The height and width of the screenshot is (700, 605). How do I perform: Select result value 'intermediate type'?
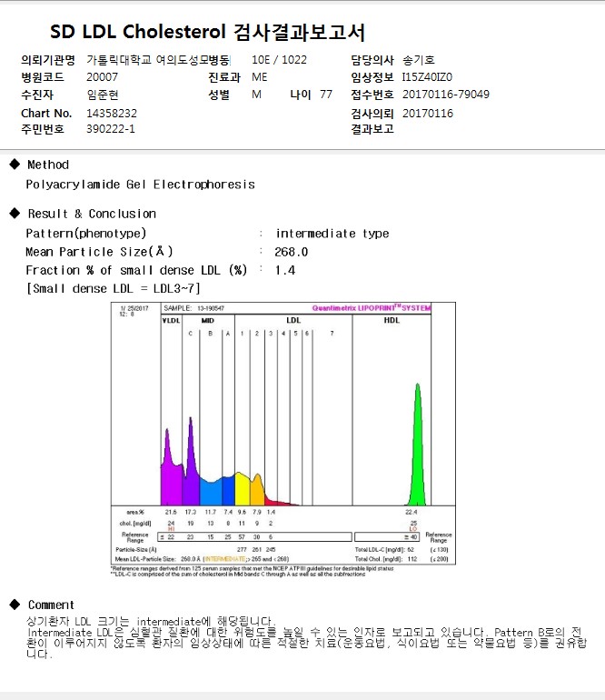332,234
